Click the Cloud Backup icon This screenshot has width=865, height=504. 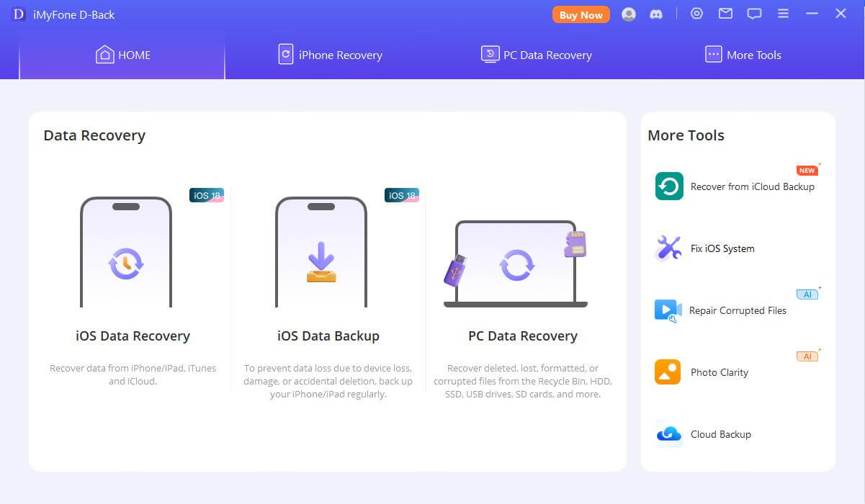pos(669,434)
